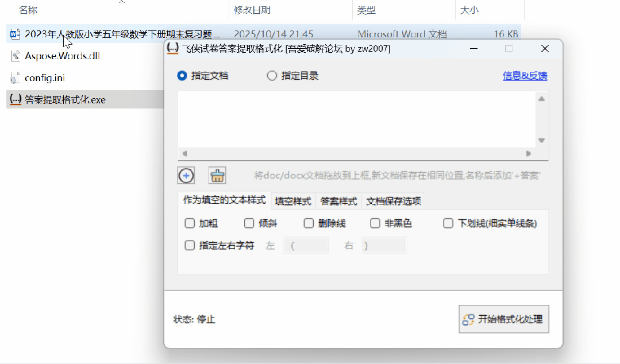The width and height of the screenshot is (620, 364).
Task: Click the scroll-down arrow of the document list box
Action: [541, 140]
